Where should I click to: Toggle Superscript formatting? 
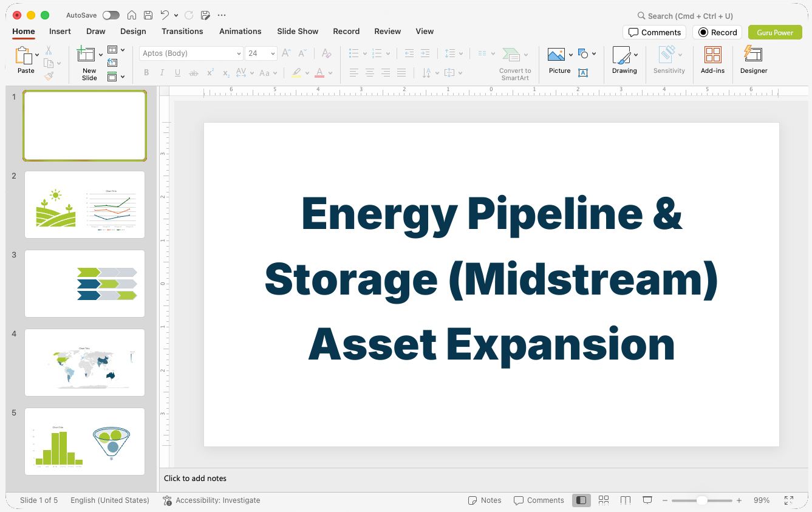(210, 73)
